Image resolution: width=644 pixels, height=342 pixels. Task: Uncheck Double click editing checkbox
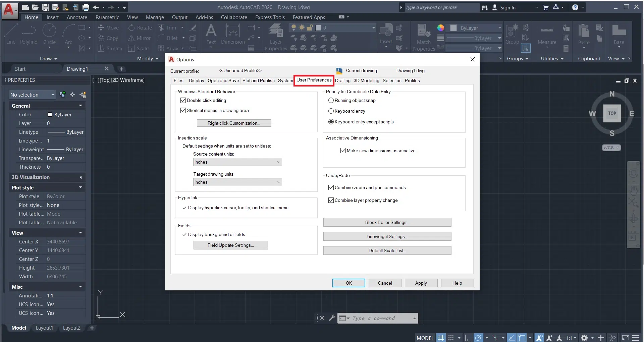pyautogui.click(x=183, y=100)
